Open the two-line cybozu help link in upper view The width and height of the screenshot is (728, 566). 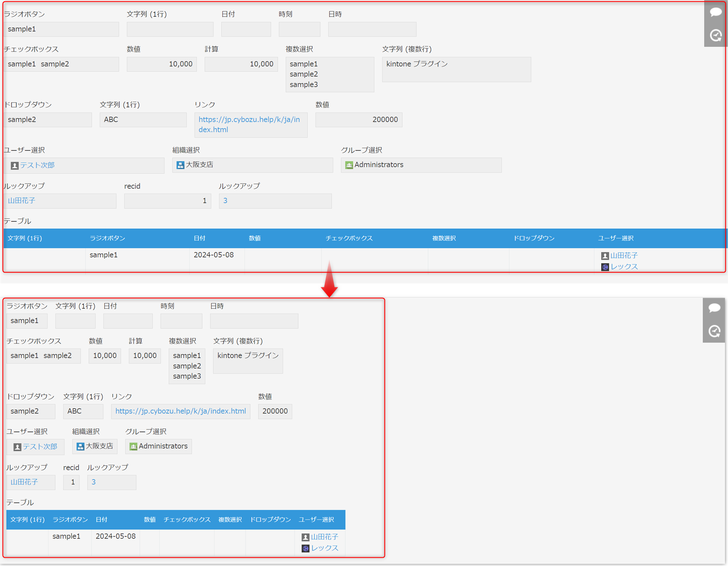tap(249, 125)
